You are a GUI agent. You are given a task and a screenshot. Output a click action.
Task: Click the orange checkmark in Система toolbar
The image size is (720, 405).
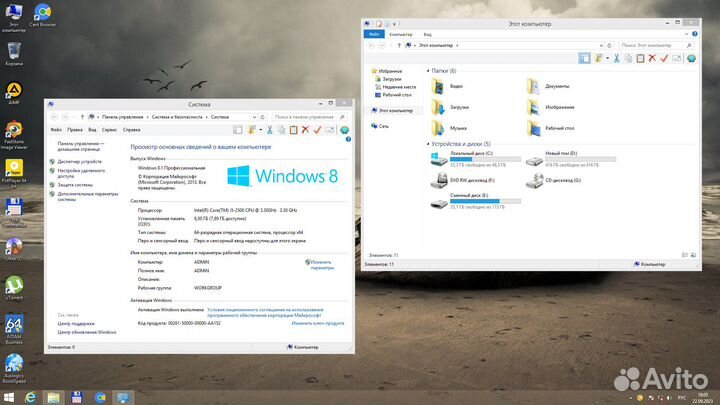tap(317, 130)
